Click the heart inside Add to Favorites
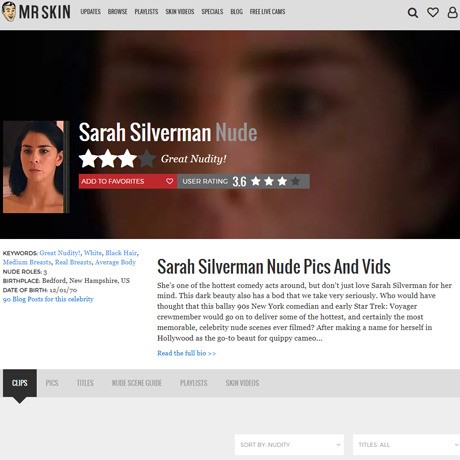Screen dimensions: 460x460 169,181
